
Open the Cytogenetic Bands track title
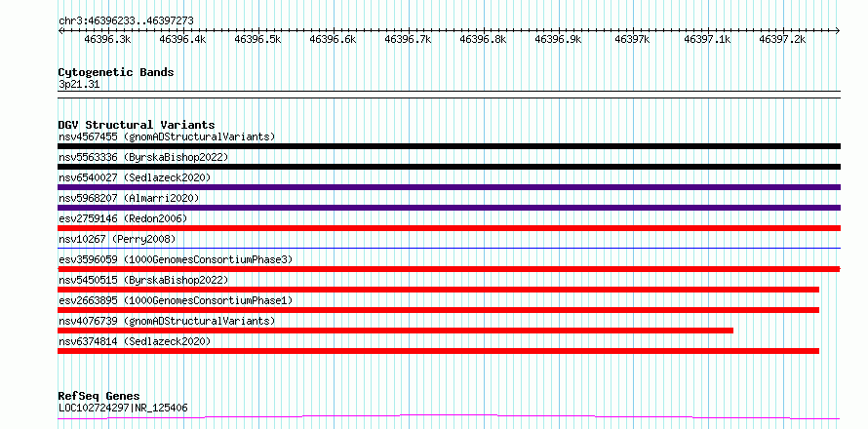[116, 72]
